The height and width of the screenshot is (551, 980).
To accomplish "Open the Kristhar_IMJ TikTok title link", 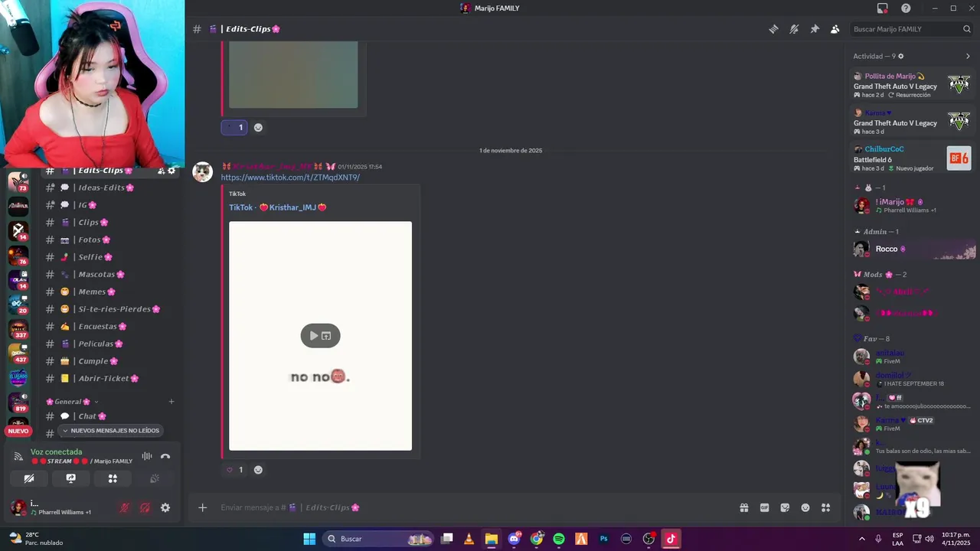I will click(x=278, y=207).
